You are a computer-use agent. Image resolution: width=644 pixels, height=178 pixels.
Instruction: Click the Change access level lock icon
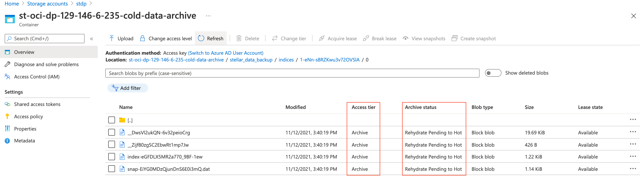pyautogui.click(x=142, y=38)
